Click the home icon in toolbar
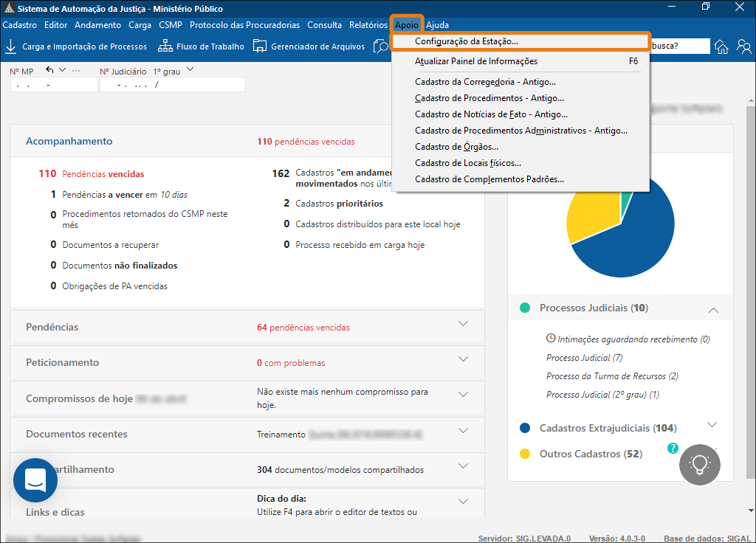 (721, 46)
